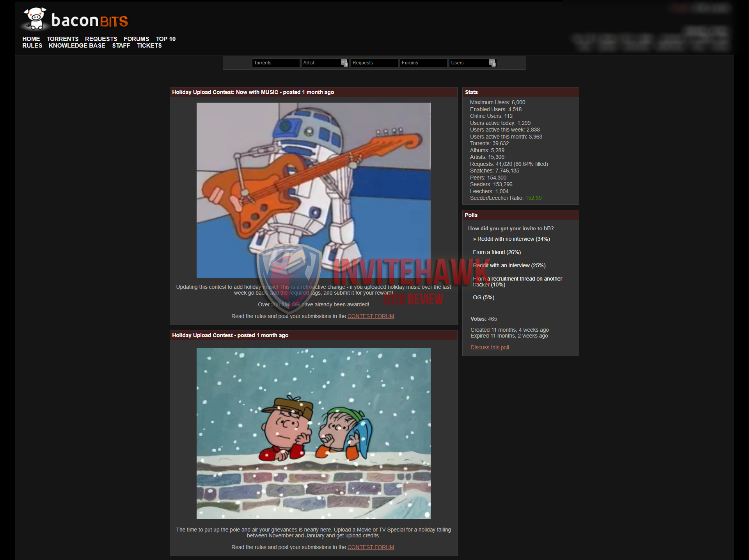Viewport: 749px width, 560px height.
Task: Click the 'Artists: 15,306' stat
Action: 487,157
